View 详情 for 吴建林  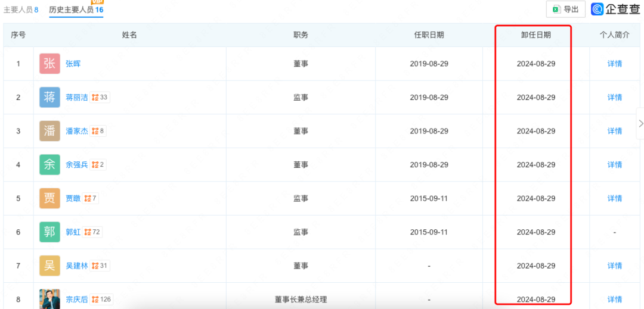pos(614,266)
